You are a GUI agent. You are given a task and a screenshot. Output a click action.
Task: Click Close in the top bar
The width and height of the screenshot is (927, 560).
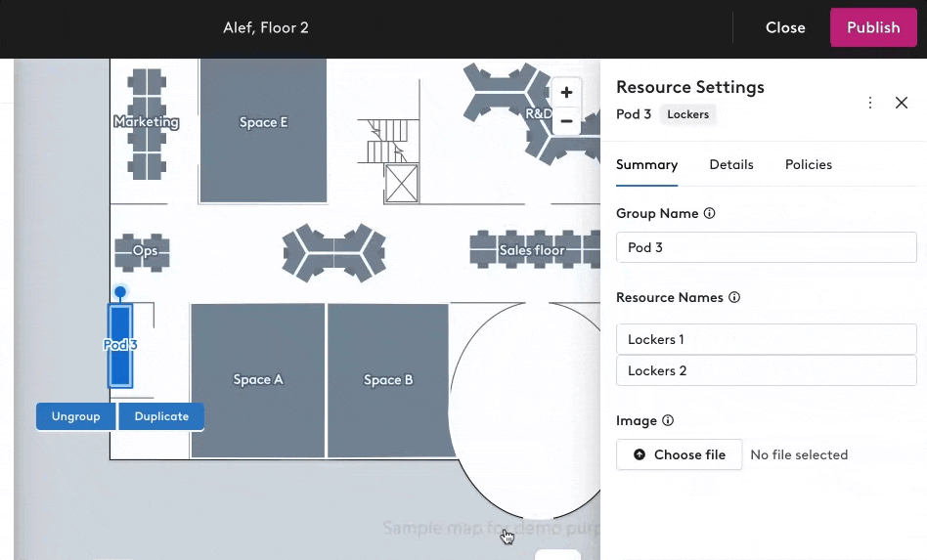(x=785, y=27)
